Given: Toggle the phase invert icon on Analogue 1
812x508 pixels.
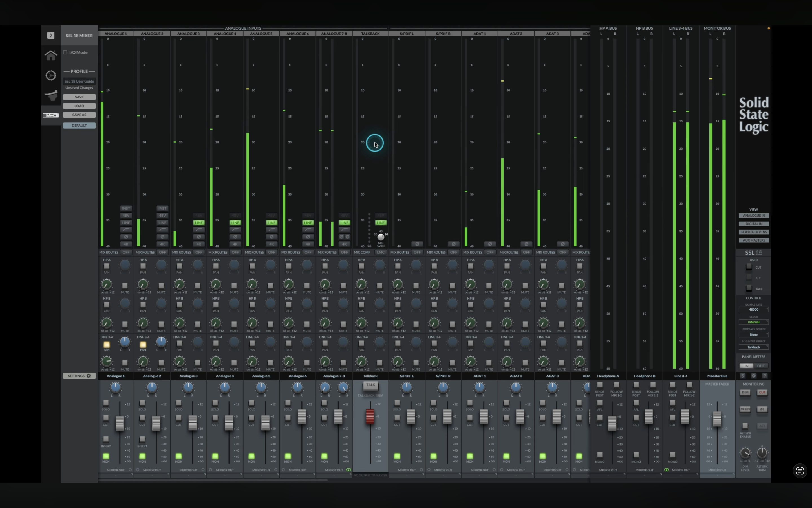Looking at the screenshot, I should (x=126, y=237).
